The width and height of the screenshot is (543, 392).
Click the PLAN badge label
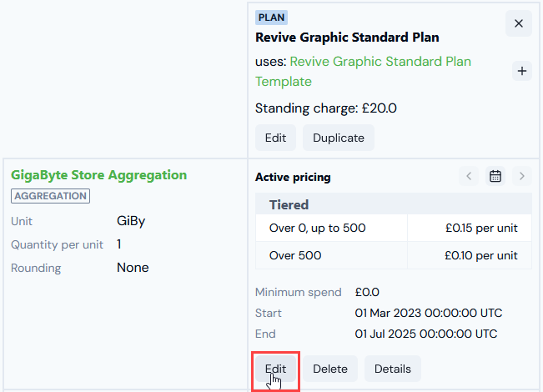coord(271,18)
